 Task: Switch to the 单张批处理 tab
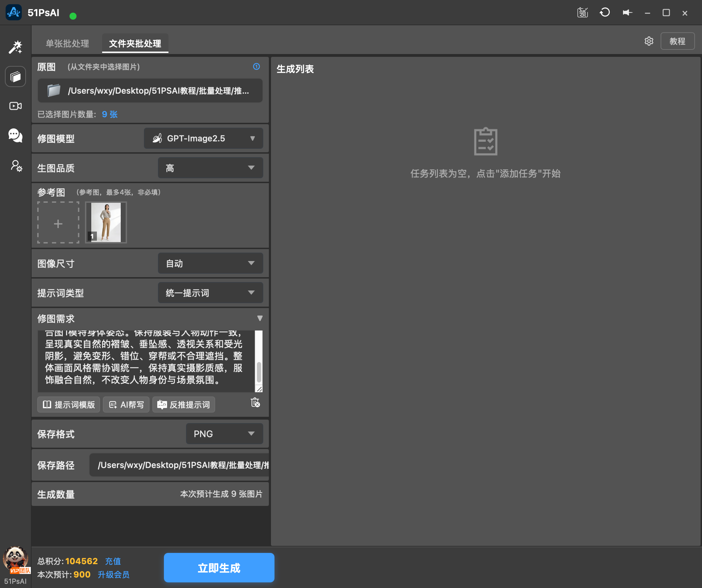pyautogui.click(x=67, y=44)
